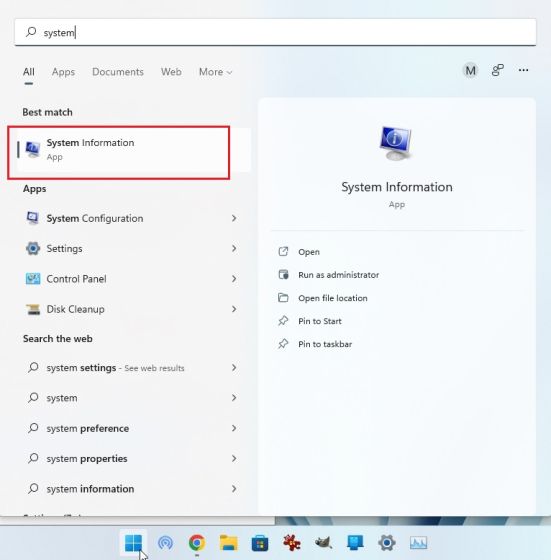Click the Disk Cleanup icon in Apps list

[33, 309]
